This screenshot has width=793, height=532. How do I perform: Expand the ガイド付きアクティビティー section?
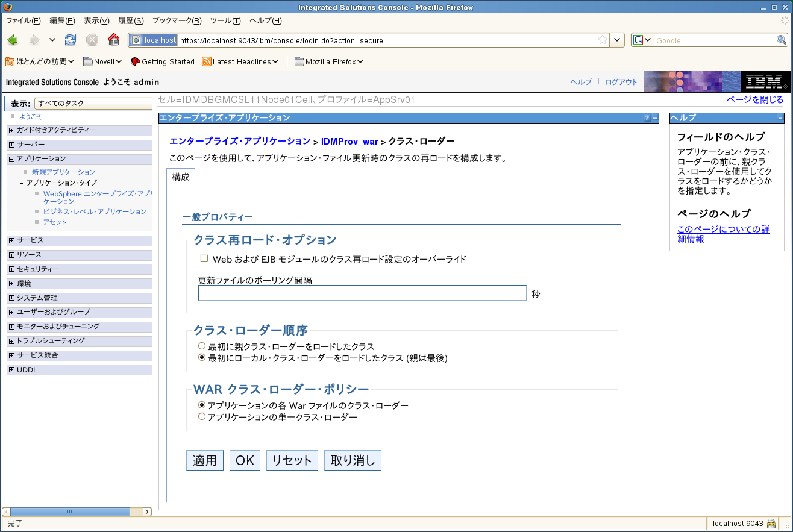tap(11, 130)
